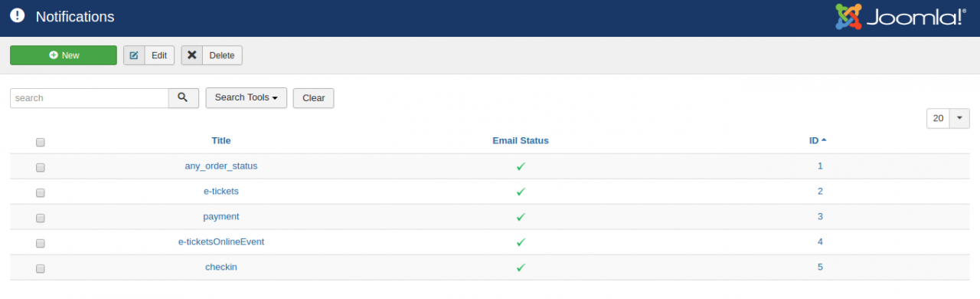The height and width of the screenshot is (299, 980).
Task: Create a notification with the New button
Action: point(64,55)
